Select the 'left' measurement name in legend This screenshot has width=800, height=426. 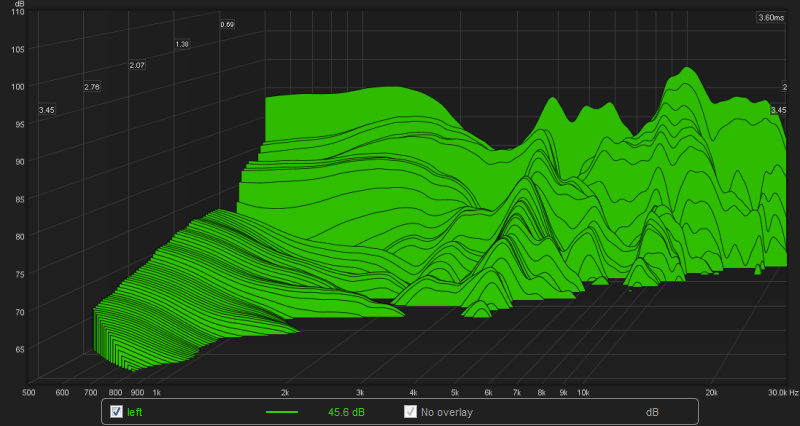tap(135, 412)
